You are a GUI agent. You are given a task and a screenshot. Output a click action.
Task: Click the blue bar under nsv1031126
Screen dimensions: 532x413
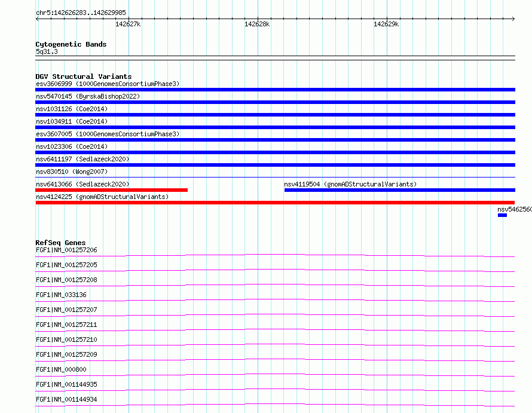point(275,115)
